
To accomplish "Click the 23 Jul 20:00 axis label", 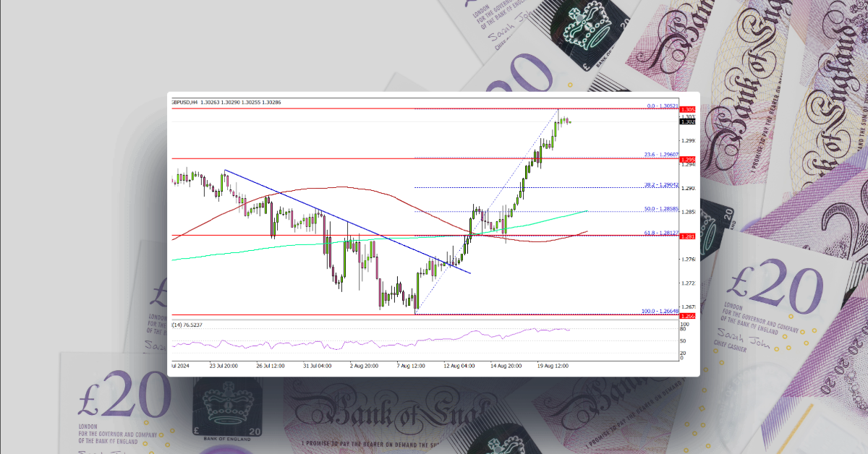I will pyautogui.click(x=224, y=366).
